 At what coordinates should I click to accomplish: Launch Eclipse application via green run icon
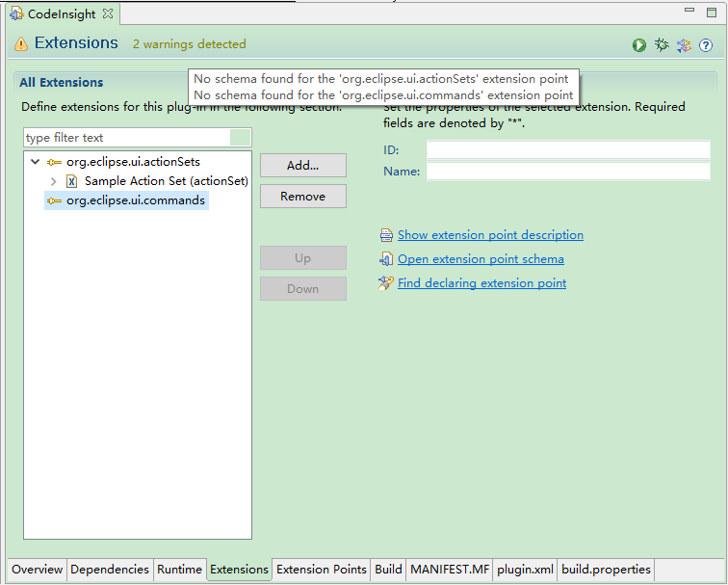[x=639, y=45]
